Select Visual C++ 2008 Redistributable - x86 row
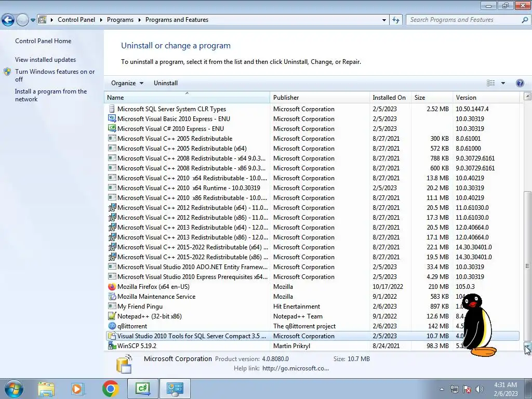This screenshot has height=399, width=532. point(312,168)
